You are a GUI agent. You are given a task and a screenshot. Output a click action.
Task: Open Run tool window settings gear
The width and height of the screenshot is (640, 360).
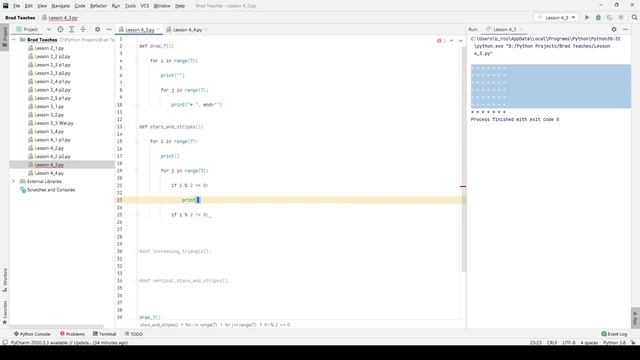[x=614, y=29]
